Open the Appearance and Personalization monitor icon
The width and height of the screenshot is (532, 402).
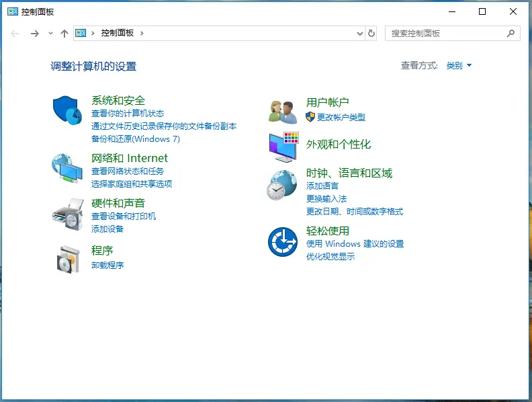point(283,147)
